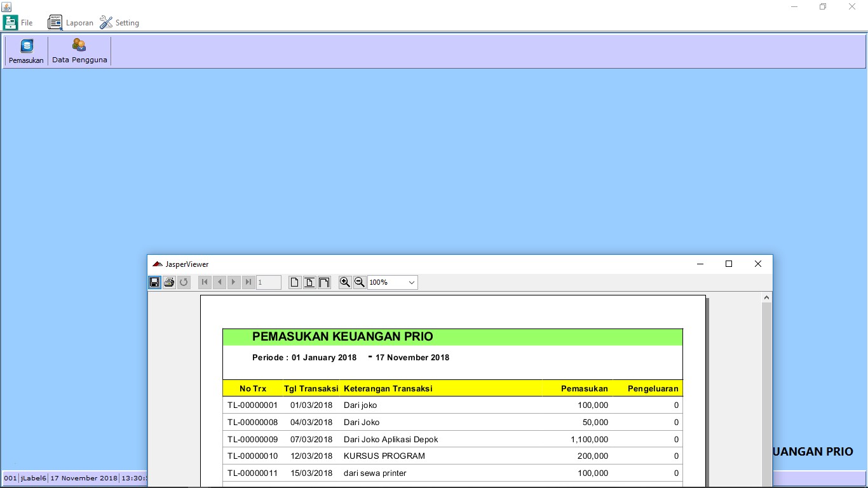Go to the first page of the report
Screen dimensions: 868x488
click(204, 282)
